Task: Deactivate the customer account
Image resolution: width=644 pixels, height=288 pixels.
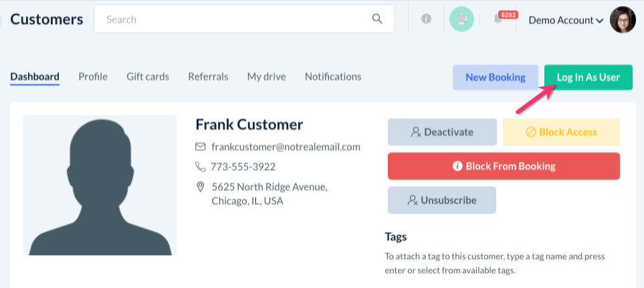Action: (442, 132)
